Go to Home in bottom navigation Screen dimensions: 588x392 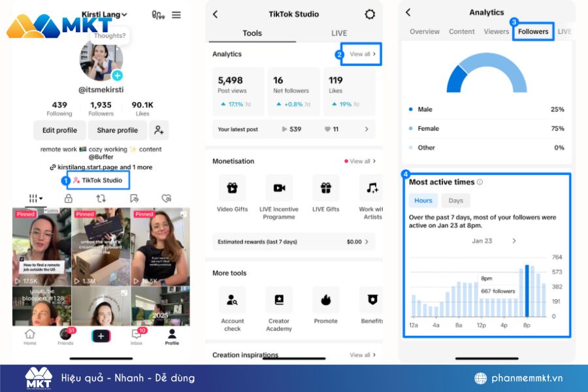(x=30, y=337)
